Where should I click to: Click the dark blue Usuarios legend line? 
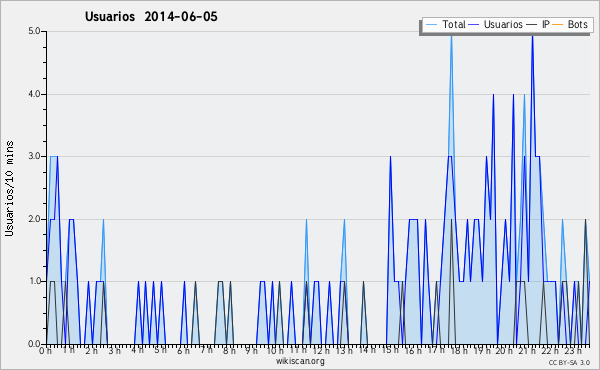[x=474, y=25]
